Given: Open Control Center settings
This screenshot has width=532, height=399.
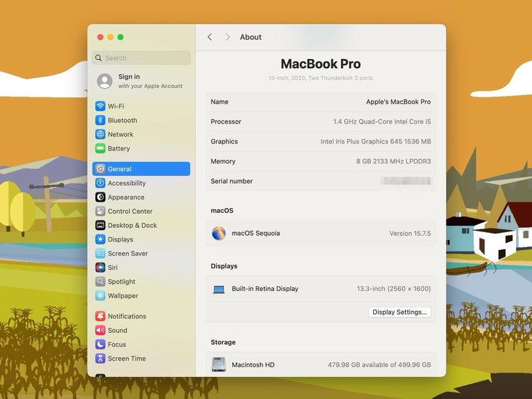Looking at the screenshot, I should (x=141, y=212).
